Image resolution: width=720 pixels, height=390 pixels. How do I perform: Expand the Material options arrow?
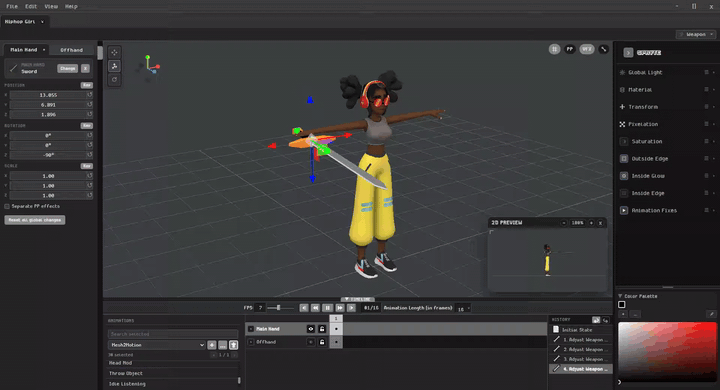pos(714,90)
